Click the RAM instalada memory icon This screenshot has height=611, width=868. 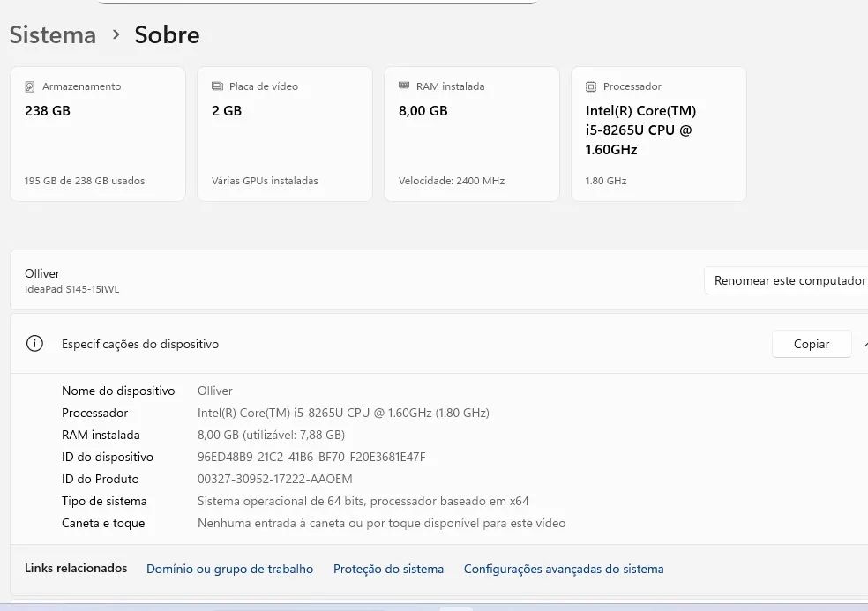(x=404, y=86)
